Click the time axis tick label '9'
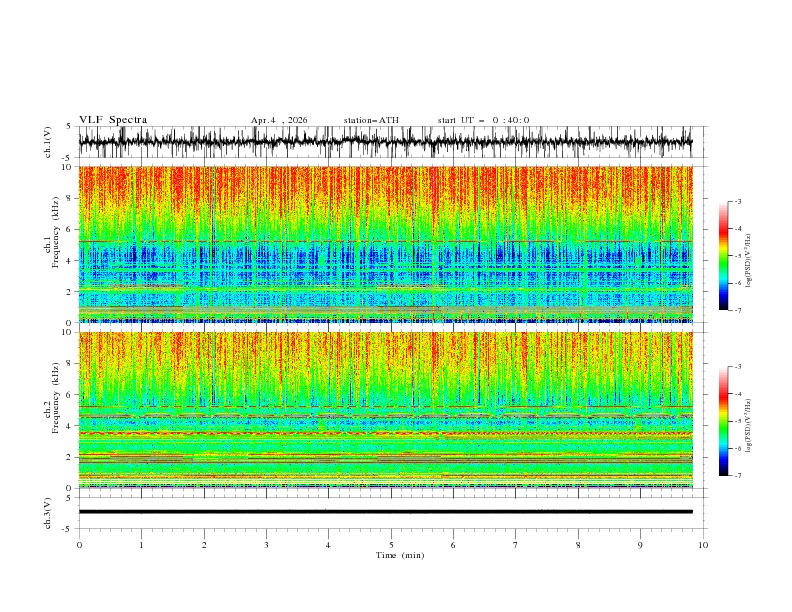The width and height of the screenshot is (792, 612). coord(640,545)
